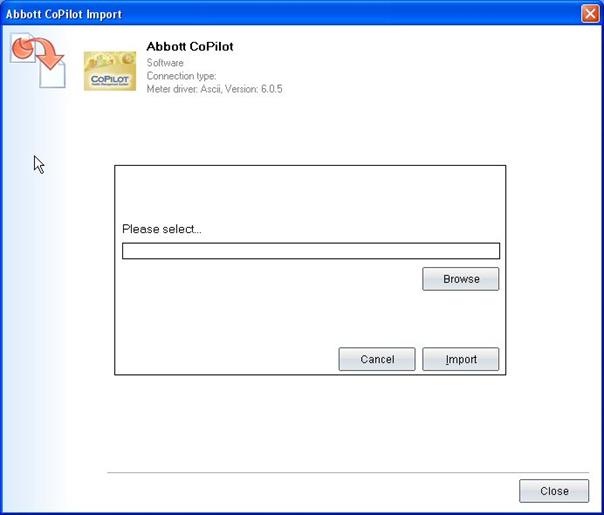Click the "Connection type:" text
This screenshot has height=515, width=604.
pyautogui.click(x=181, y=76)
